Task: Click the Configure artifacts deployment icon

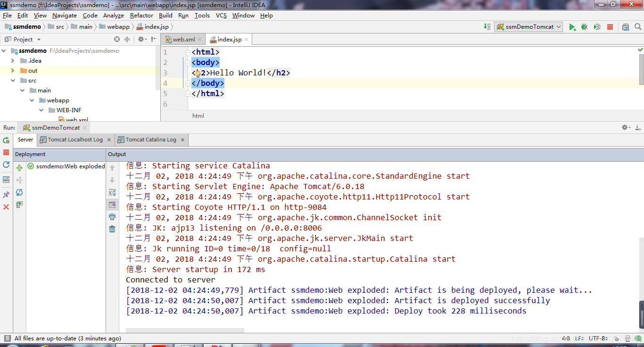Action: (19, 205)
